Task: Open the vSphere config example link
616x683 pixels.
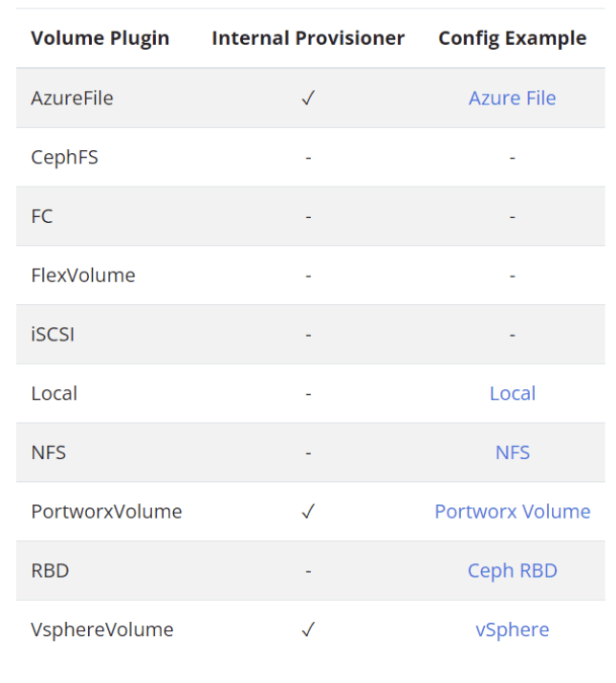Action: pos(512,630)
